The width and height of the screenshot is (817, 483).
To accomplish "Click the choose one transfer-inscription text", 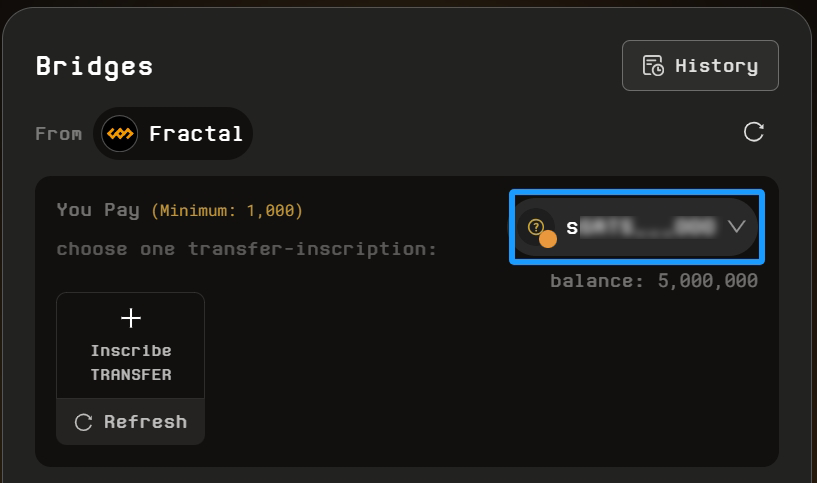I will (x=246, y=248).
